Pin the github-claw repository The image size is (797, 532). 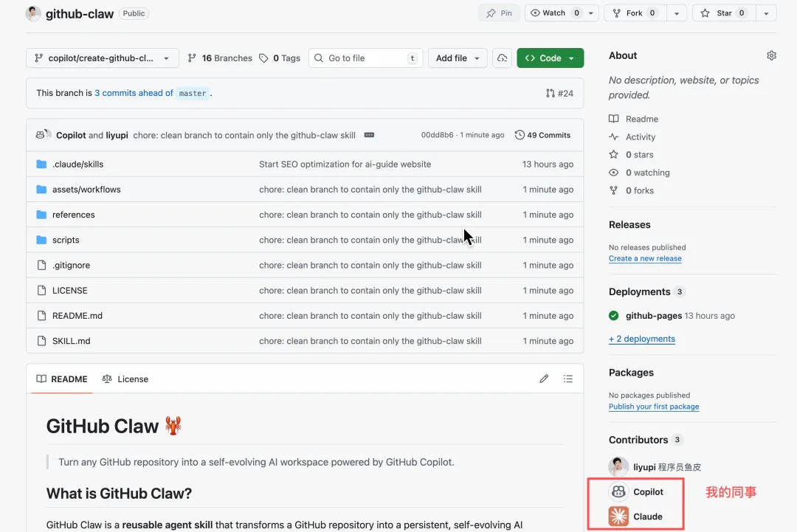pos(499,13)
